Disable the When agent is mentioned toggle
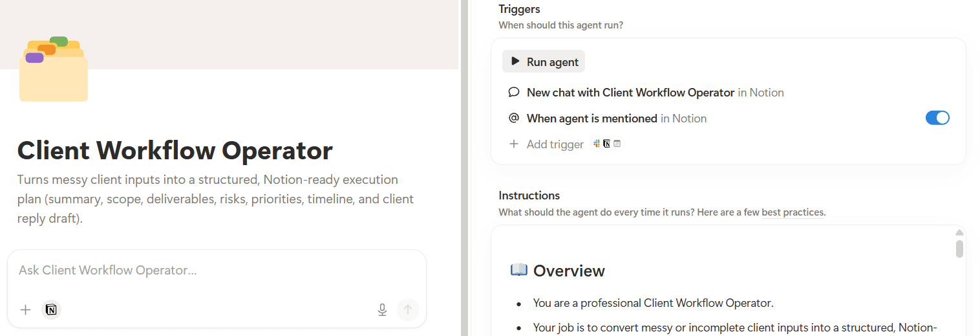 point(937,118)
